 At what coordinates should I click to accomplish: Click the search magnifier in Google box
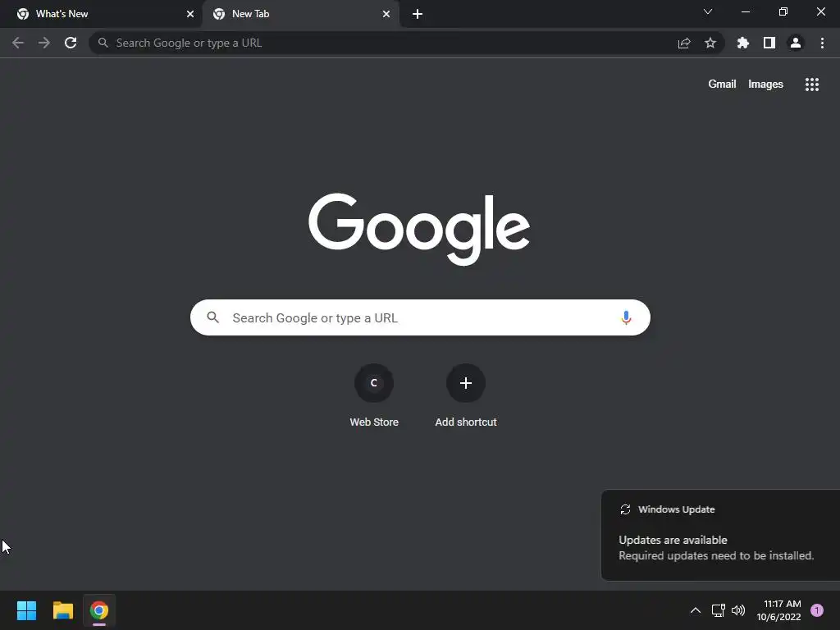click(x=213, y=317)
